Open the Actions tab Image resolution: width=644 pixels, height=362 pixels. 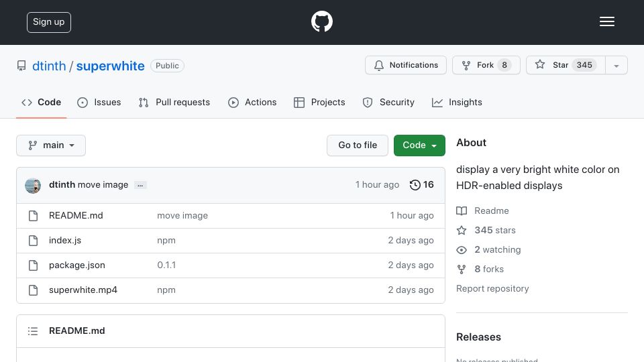pos(253,102)
